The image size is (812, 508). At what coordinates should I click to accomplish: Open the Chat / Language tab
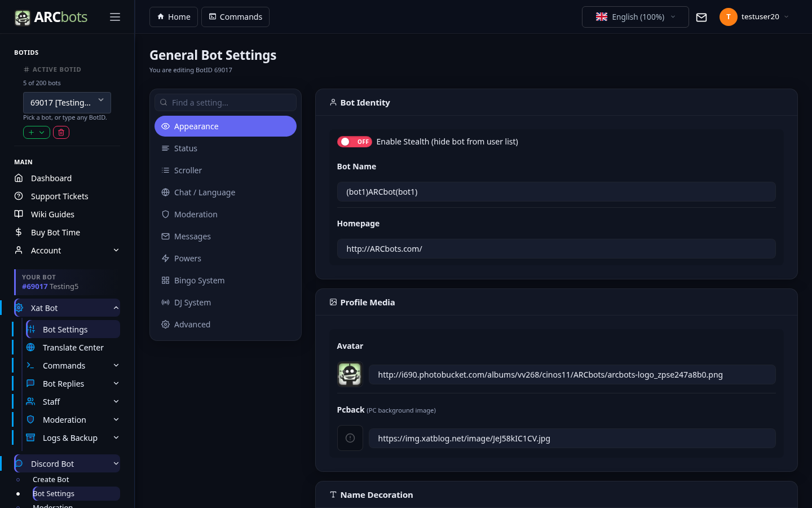(226, 192)
